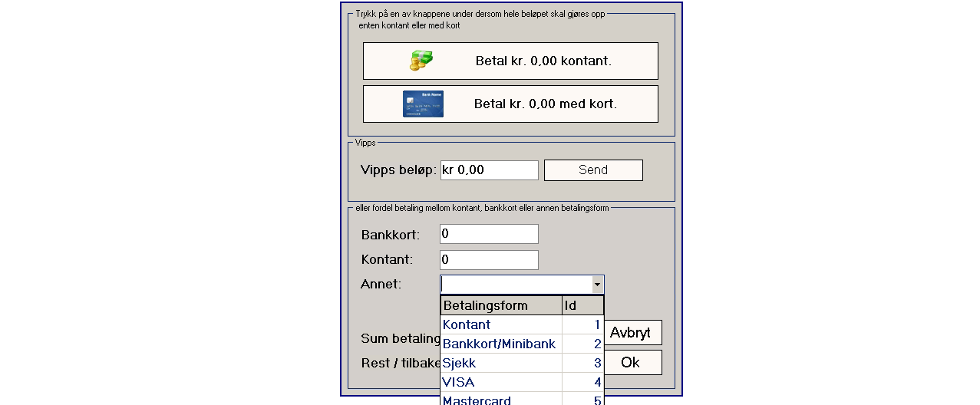This screenshot has height=405, width=980.
Task: Focus the Kontant amount field
Action: 489,260
